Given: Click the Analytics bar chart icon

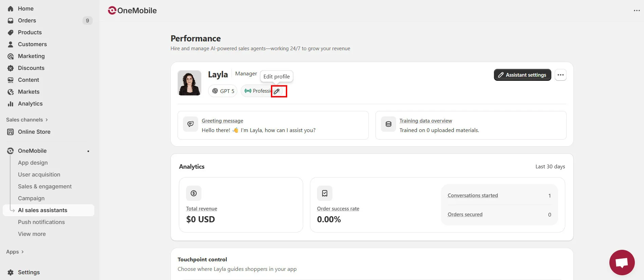Looking at the screenshot, I should click(11, 104).
